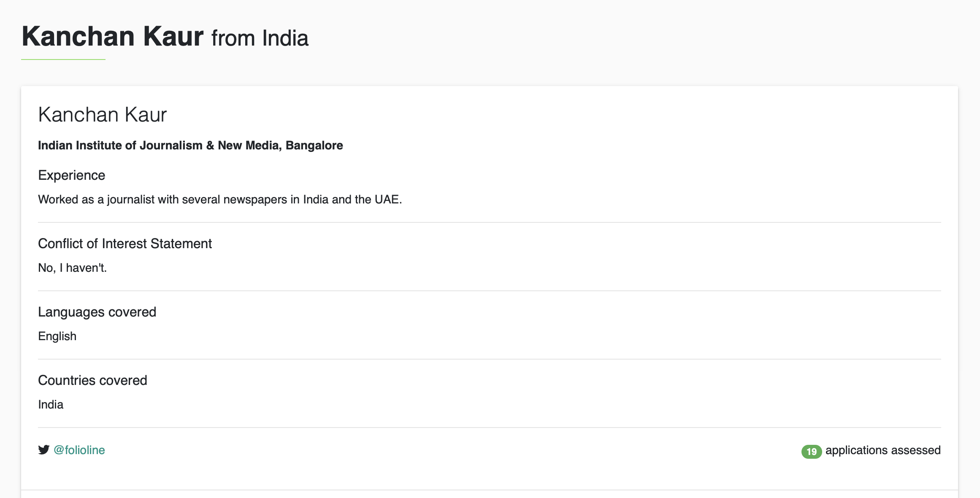
Task: Select the Kanchan Kaur name inside the card
Action: [103, 115]
